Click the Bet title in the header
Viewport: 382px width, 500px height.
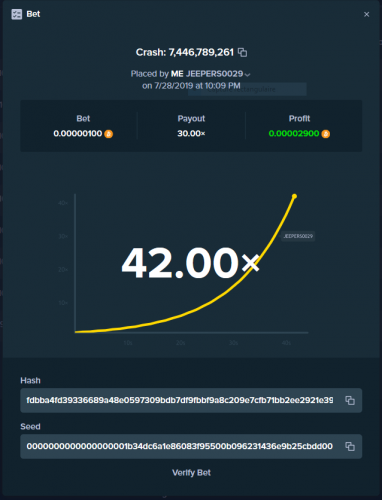33,14
